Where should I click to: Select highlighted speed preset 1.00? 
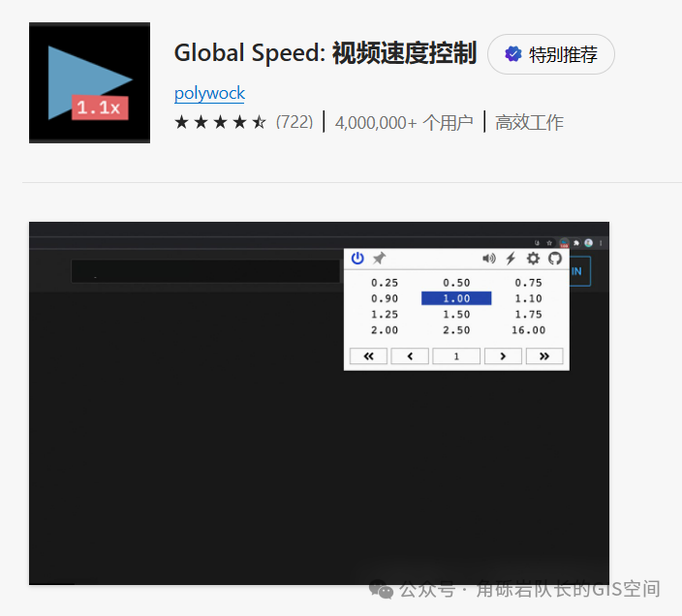tap(456, 298)
